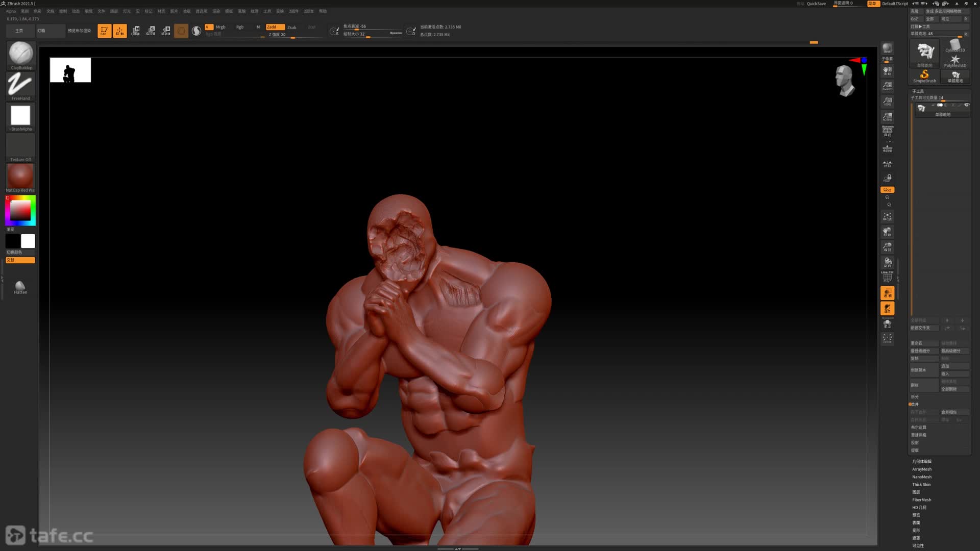Viewport: 980px width, 551px height.
Task: Toggle the floor grid icon
Action: pos(887,148)
